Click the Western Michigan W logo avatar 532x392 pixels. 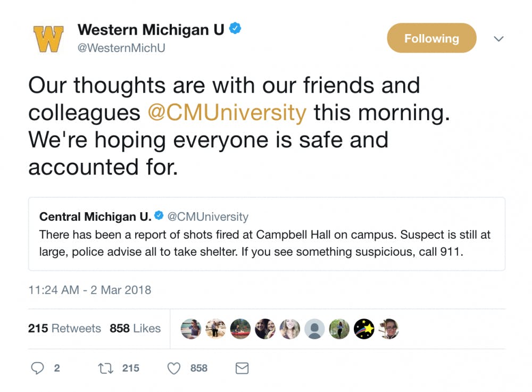click(48, 38)
